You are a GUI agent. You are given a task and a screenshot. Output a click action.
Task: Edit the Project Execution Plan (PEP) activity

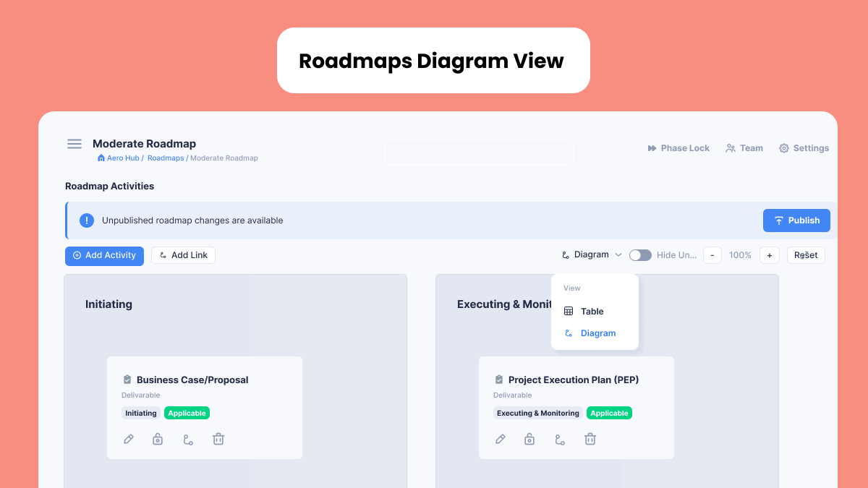(501, 439)
